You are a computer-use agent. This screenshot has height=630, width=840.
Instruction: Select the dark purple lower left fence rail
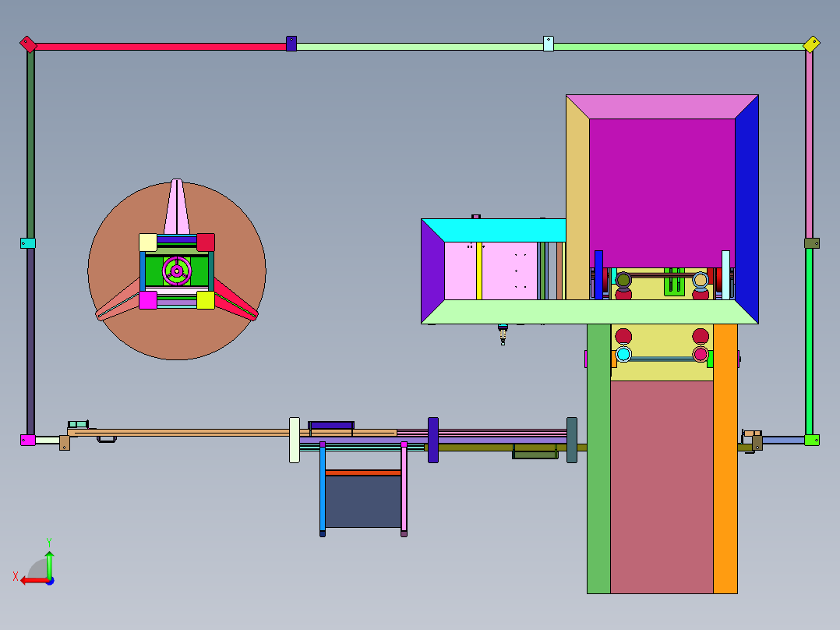pyautogui.click(x=30, y=342)
